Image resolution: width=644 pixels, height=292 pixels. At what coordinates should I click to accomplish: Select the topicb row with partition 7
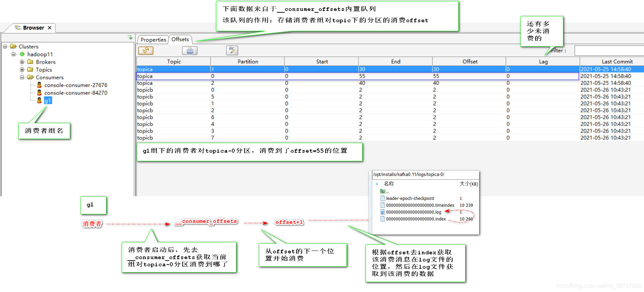(390, 138)
